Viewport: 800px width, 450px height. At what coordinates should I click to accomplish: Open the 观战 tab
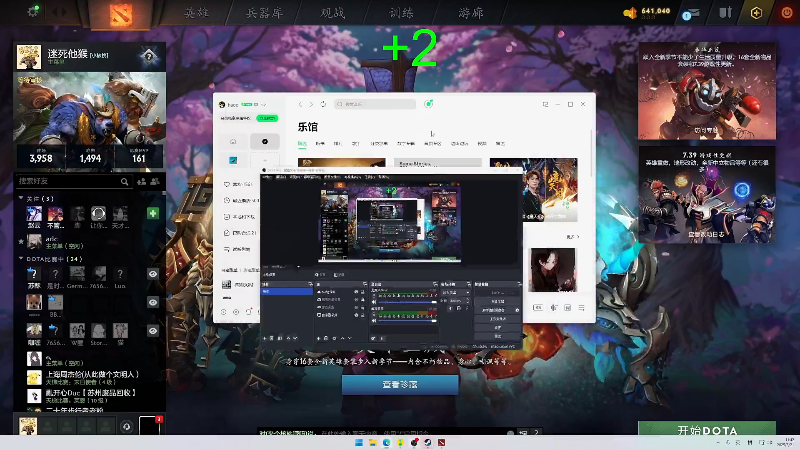[333, 13]
